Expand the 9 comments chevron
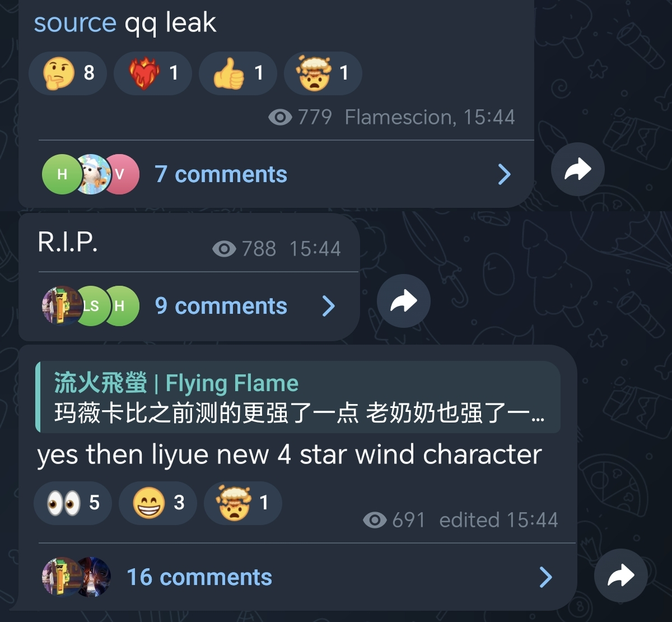Screen dimensions: 672x622 pyautogui.click(x=329, y=306)
